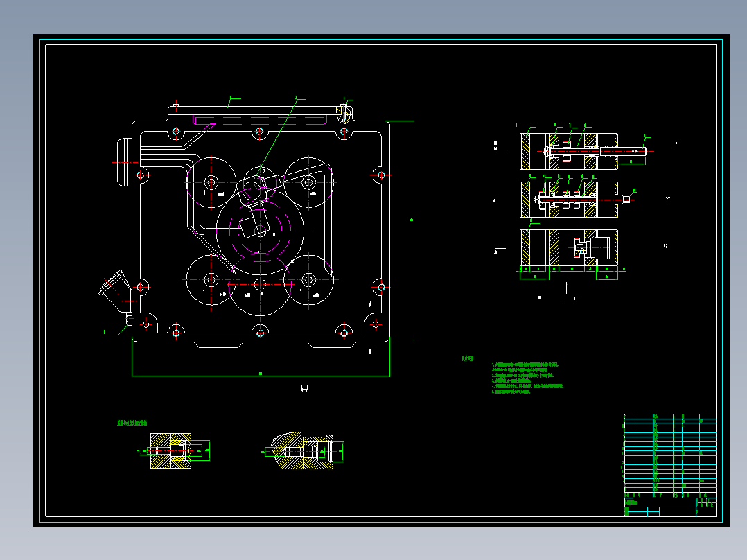Select the bottom short-shaft section view at right
Image resolution: width=747 pixels, height=560 pixels.
[569, 248]
